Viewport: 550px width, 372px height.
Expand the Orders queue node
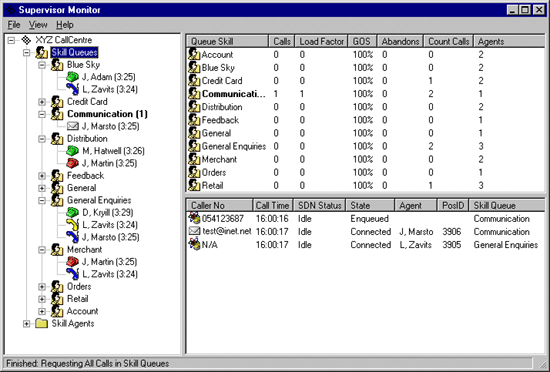click(42, 287)
